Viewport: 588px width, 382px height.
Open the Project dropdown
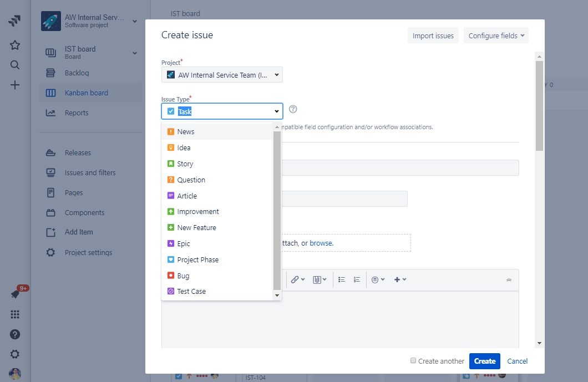[x=221, y=74]
